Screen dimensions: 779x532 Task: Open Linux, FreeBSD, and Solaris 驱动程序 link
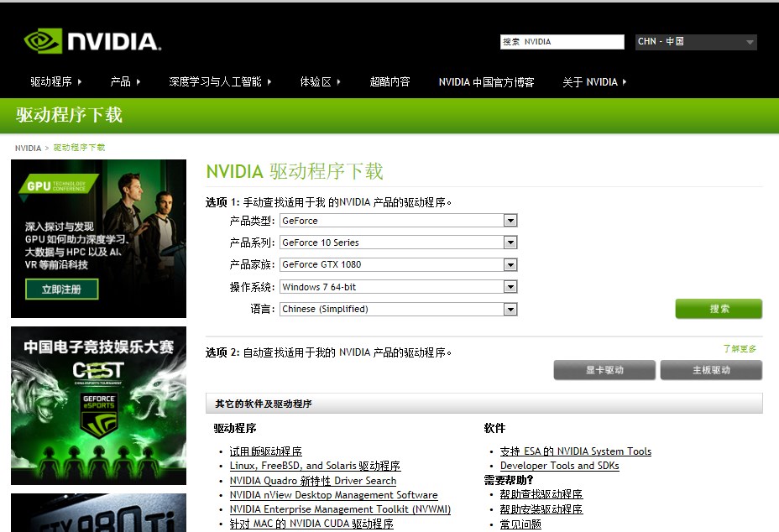[x=315, y=466]
